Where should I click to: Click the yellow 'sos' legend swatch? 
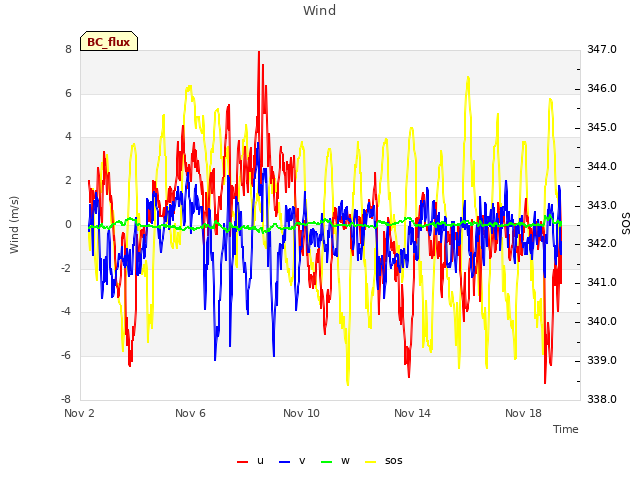[x=370, y=462]
